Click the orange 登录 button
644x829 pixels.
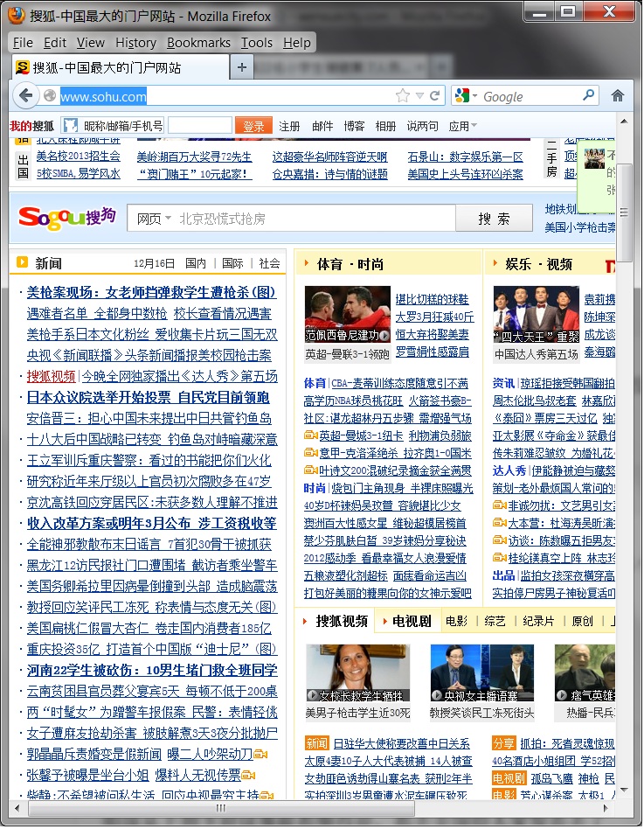(253, 126)
